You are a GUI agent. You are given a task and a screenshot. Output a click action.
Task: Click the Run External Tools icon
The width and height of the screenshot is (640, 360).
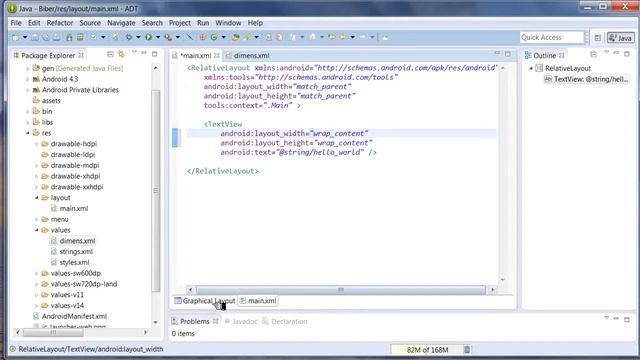[x=168, y=37]
